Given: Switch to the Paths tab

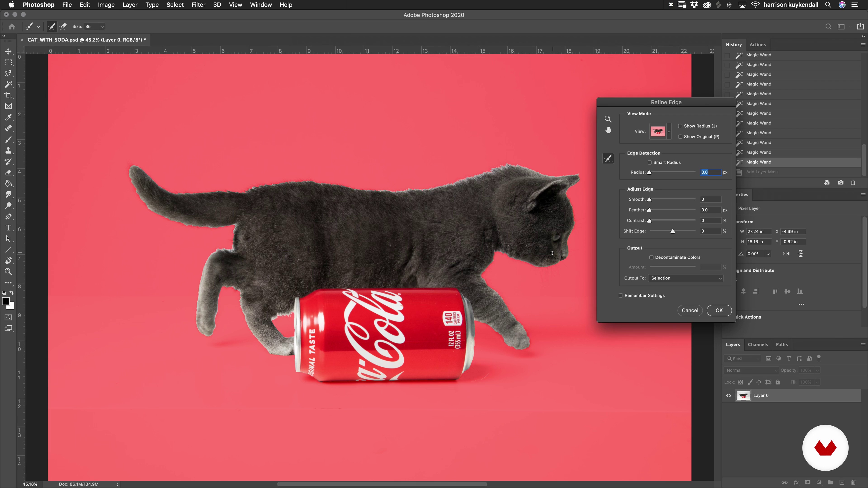Looking at the screenshot, I should (782, 345).
